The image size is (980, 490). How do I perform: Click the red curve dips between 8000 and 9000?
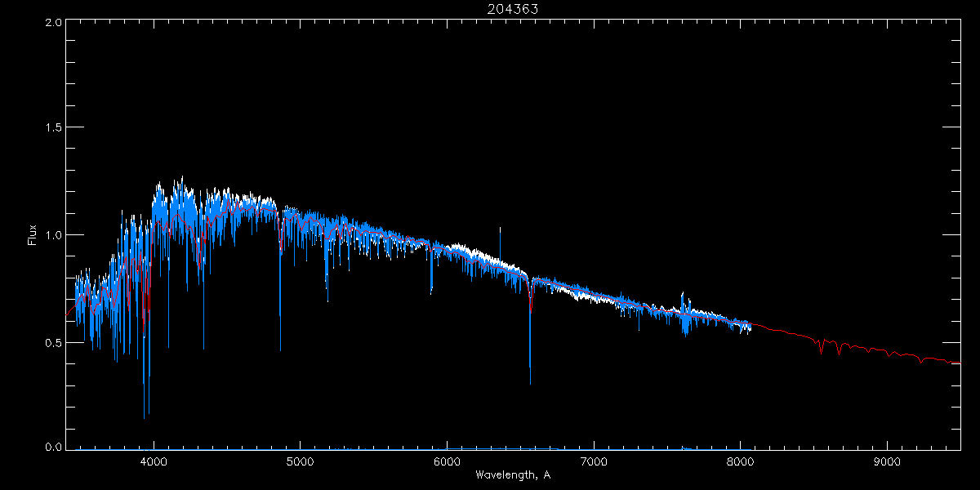click(821, 350)
